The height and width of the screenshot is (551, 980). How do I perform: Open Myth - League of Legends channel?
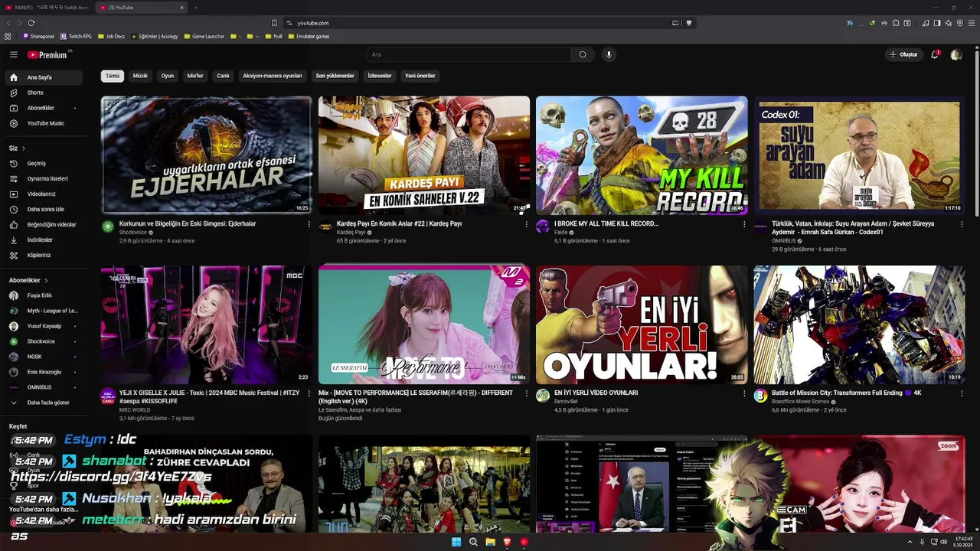pos(43,311)
